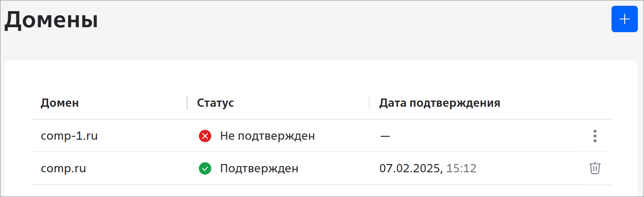This screenshot has width=644, height=197.
Task: Click the Домен column header
Action: tap(60, 103)
